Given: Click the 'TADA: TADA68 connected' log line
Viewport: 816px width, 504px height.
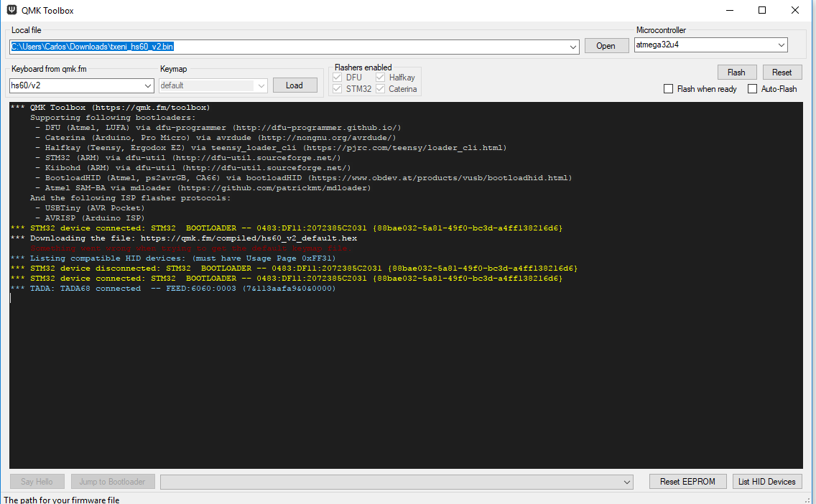Looking at the screenshot, I should [173, 288].
